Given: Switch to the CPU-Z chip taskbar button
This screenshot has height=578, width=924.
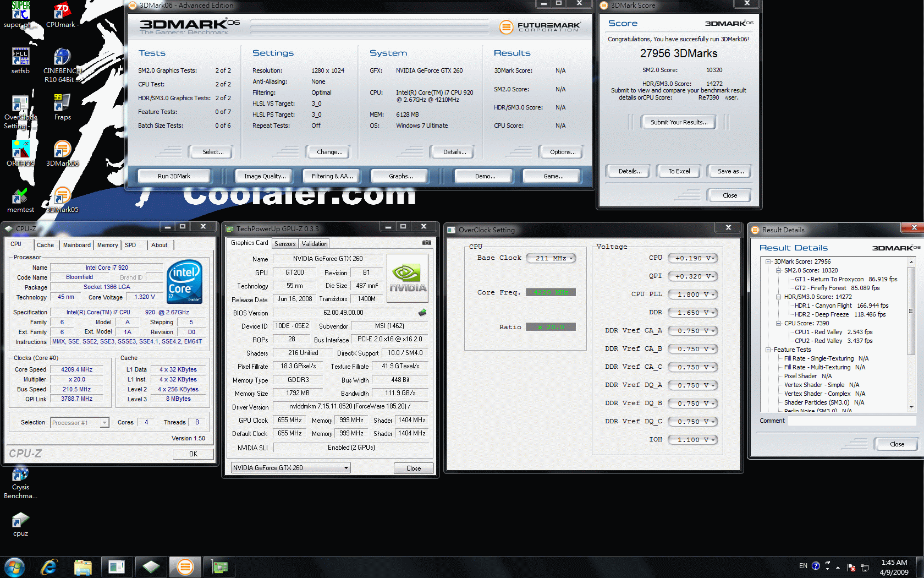Looking at the screenshot, I should (x=151, y=567).
